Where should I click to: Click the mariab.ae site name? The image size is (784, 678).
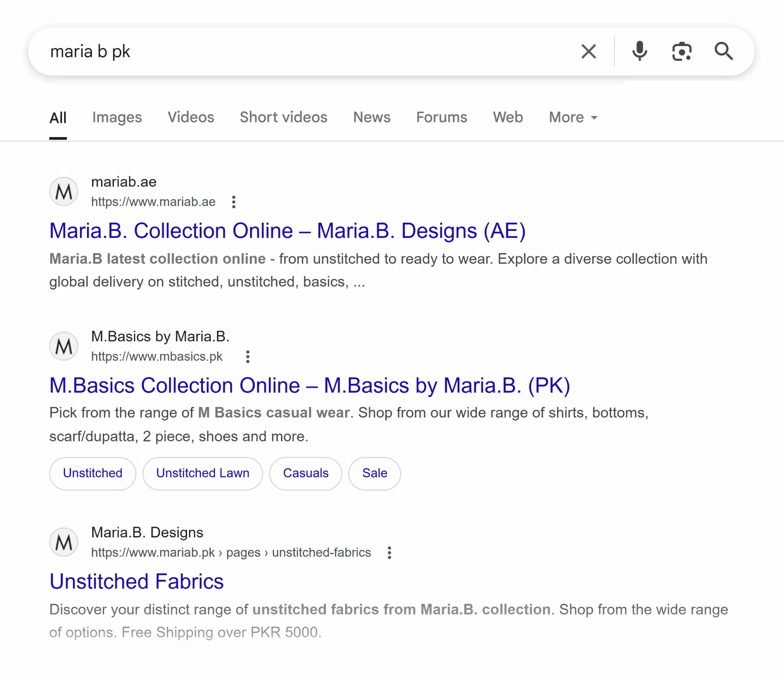124,182
